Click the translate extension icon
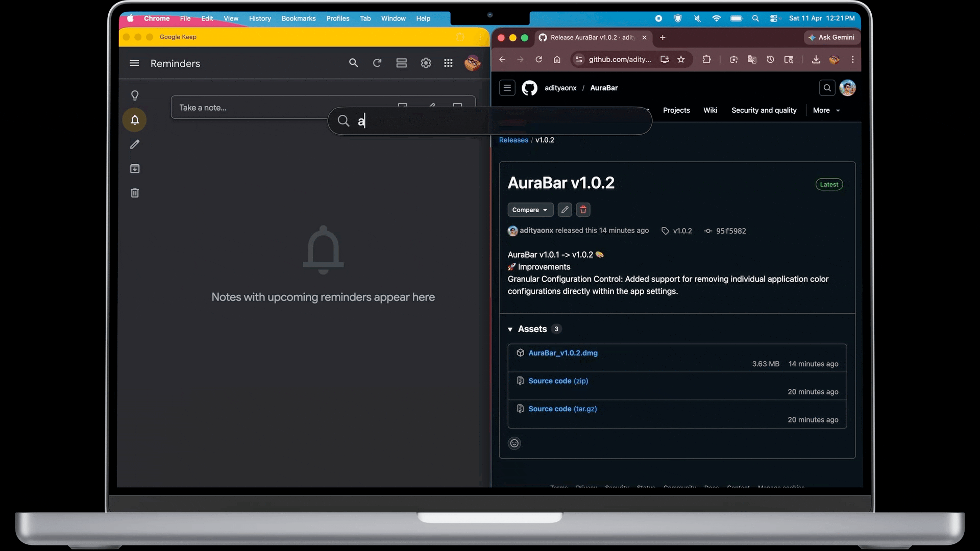This screenshot has width=980, height=551. click(752, 60)
